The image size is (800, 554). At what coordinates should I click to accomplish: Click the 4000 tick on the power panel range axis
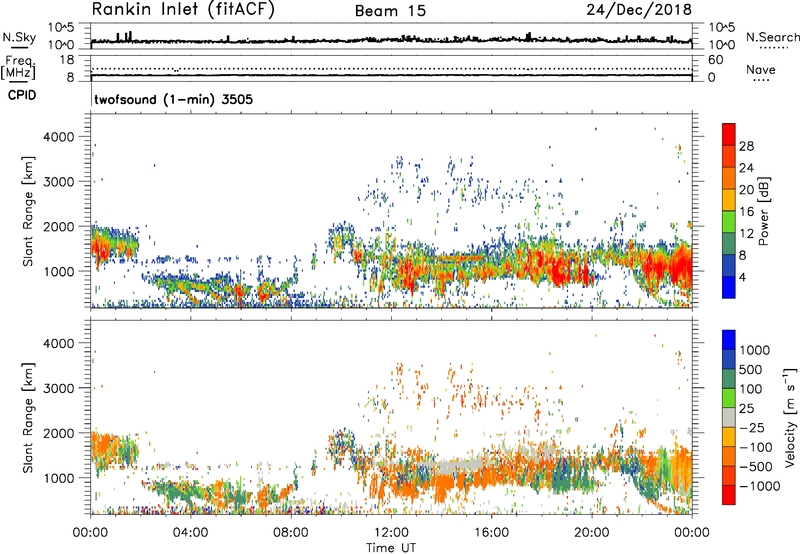pyautogui.click(x=59, y=137)
